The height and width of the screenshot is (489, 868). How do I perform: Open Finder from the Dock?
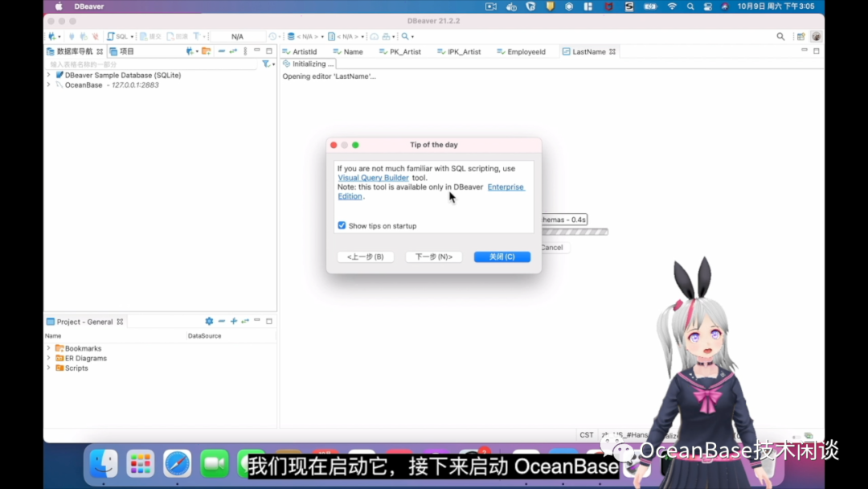(104, 463)
